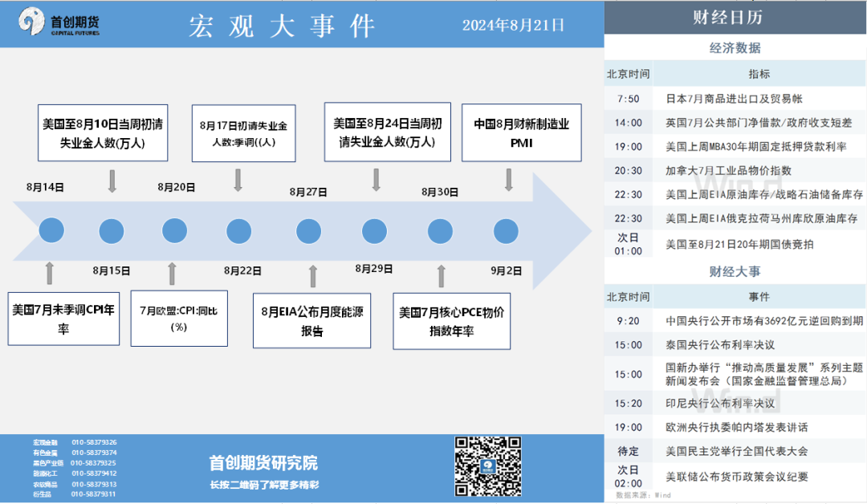Click the 数据来源: Wind note
The height and width of the screenshot is (504, 867).
tap(643, 495)
